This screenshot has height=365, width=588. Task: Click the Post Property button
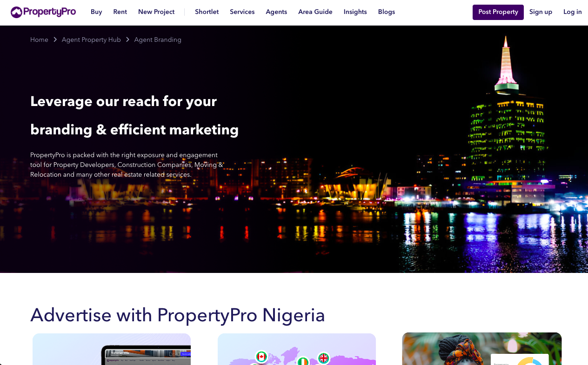coord(498,12)
